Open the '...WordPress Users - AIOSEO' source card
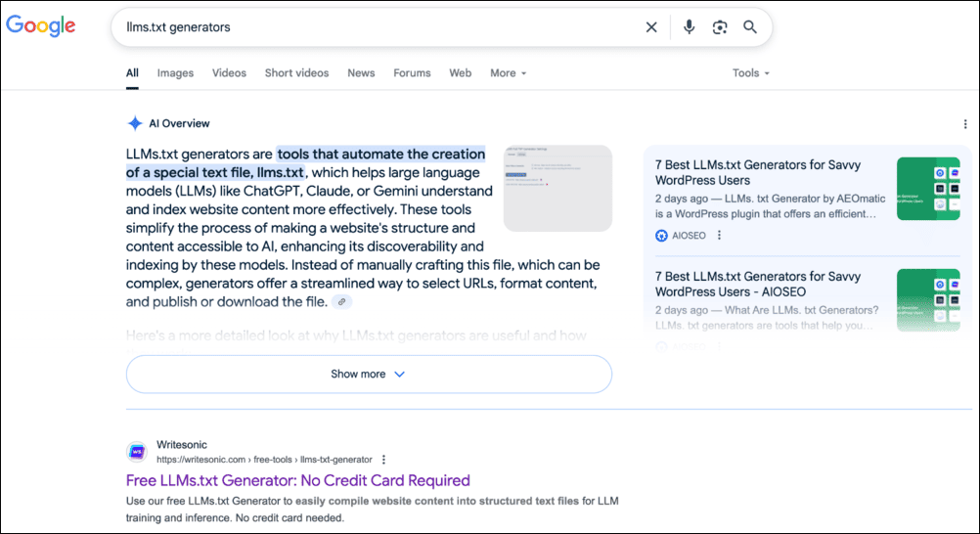 click(x=758, y=284)
